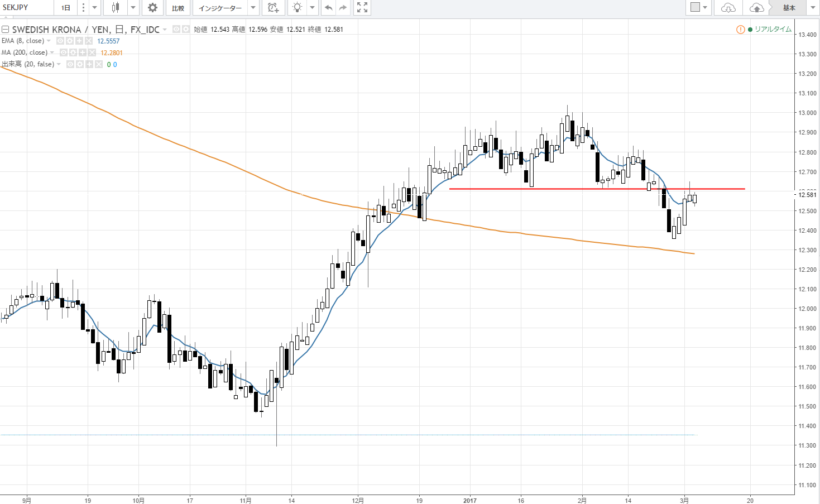820x504 pixels.
Task: Collapse the legend with the minus box
Action: 5,30
